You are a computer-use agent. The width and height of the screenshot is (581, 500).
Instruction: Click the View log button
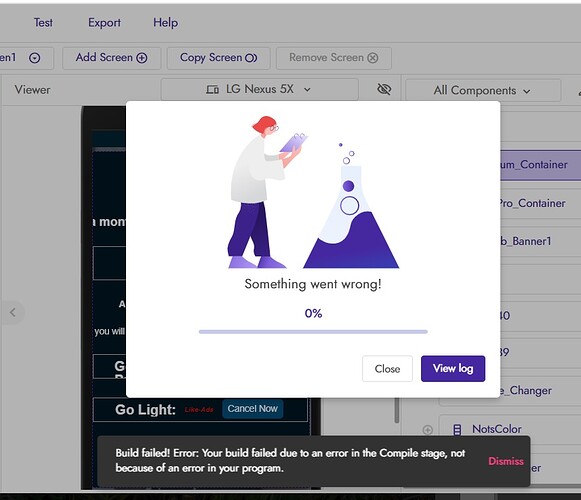click(453, 368)
